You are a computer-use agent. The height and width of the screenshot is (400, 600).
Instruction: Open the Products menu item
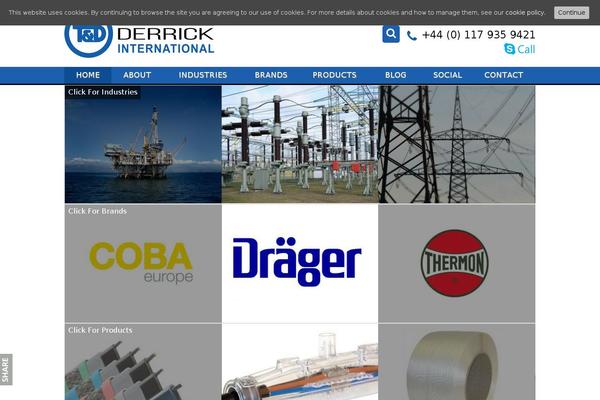pos(334,75)
